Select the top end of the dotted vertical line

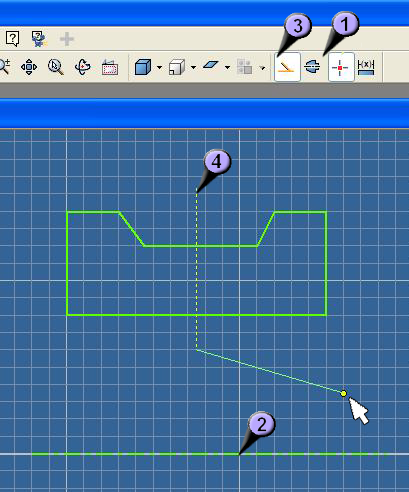click(x=197, y=191)
